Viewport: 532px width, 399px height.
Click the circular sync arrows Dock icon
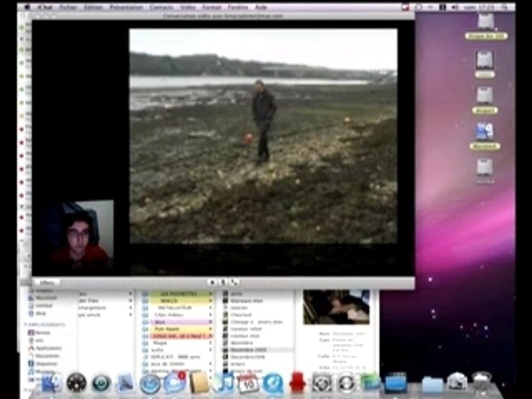pyautogui.click(x=346, y=383)
